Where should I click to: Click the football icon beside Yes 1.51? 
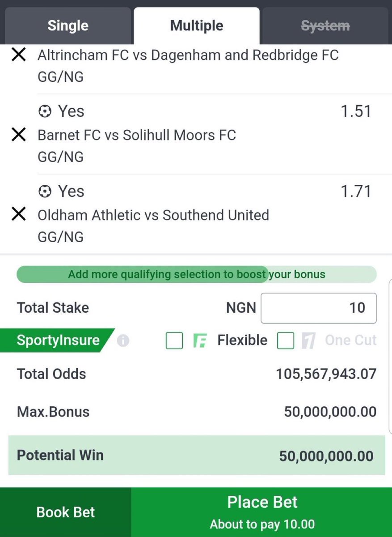pos(45,111)
